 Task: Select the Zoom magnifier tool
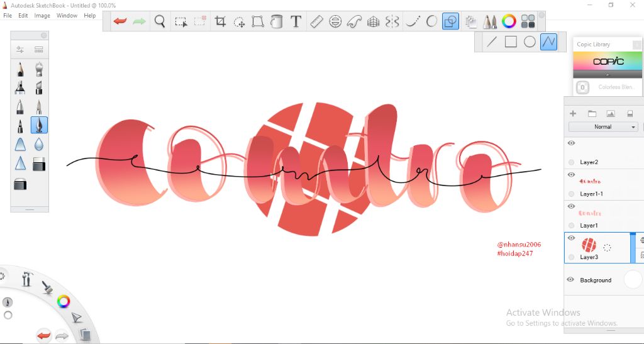coord(160,21)
